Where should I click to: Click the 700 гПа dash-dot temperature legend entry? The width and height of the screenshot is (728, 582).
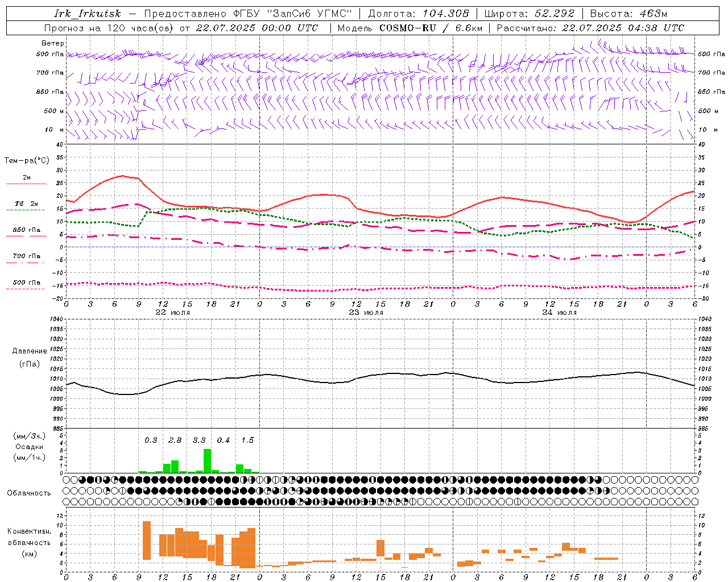tap(26, 256)
